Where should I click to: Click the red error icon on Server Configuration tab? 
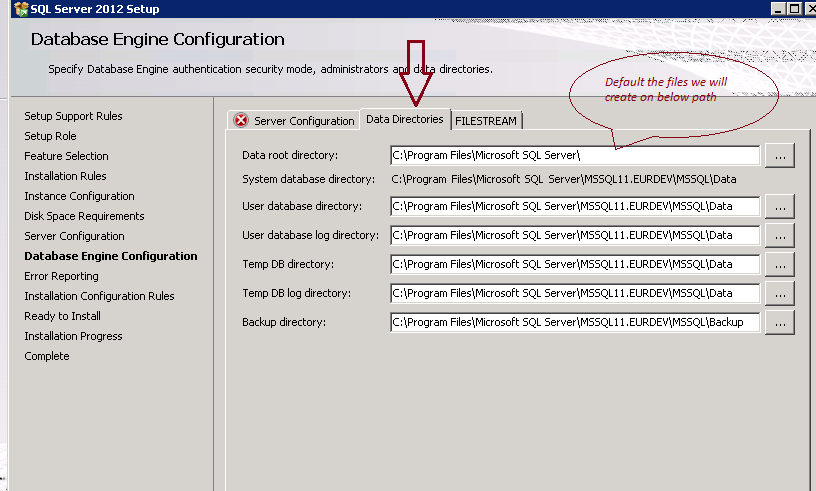(x=241, y=120)
